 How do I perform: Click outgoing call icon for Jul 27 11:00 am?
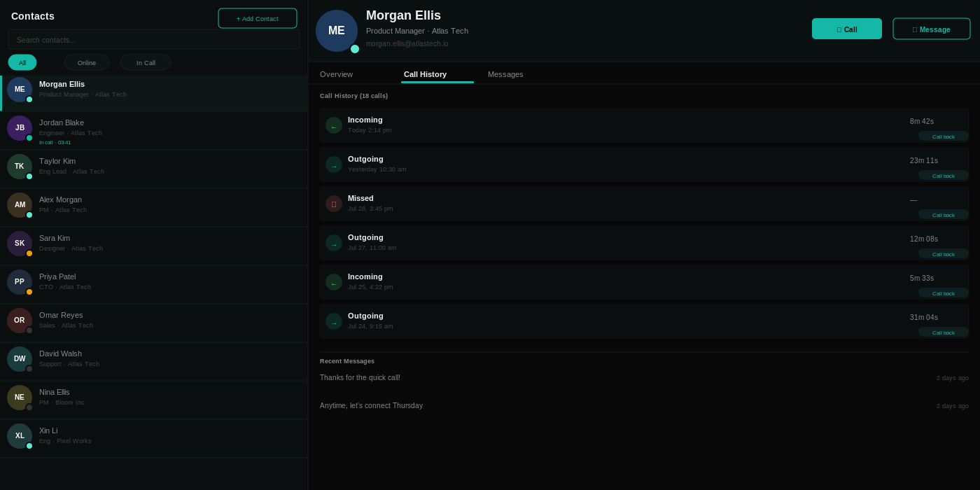point(334,243)
